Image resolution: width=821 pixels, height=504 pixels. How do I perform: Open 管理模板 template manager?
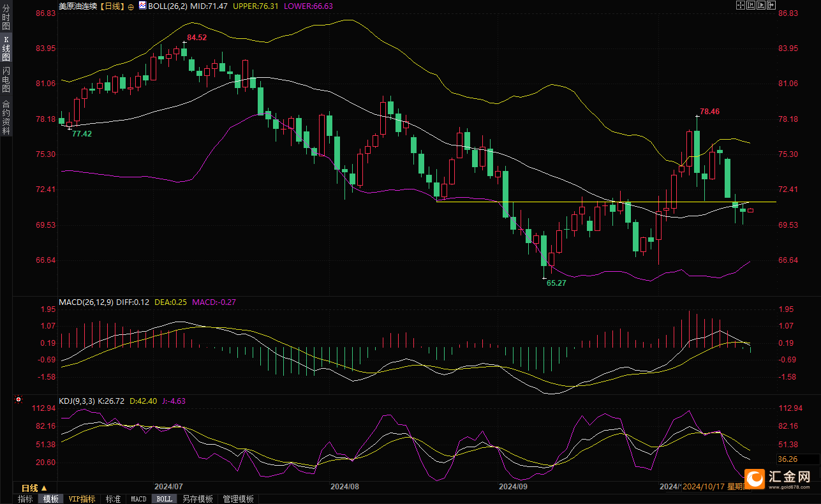click(x=238, y=499)
